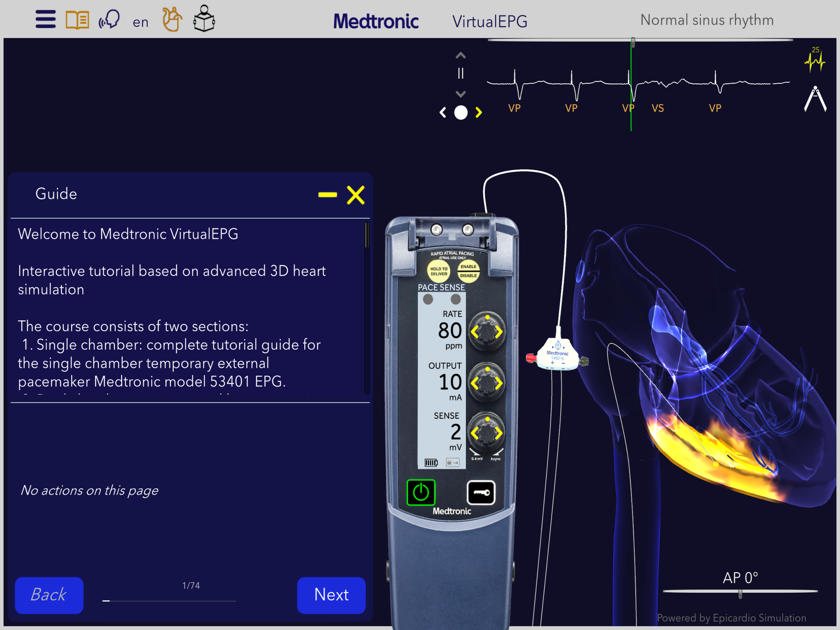Open the reading person tutorial icon
840x630 pixels.
(x=204, y=18)
